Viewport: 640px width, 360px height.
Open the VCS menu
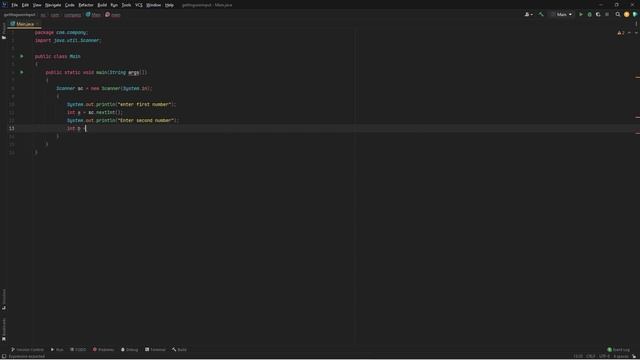[x=139, y=5]
